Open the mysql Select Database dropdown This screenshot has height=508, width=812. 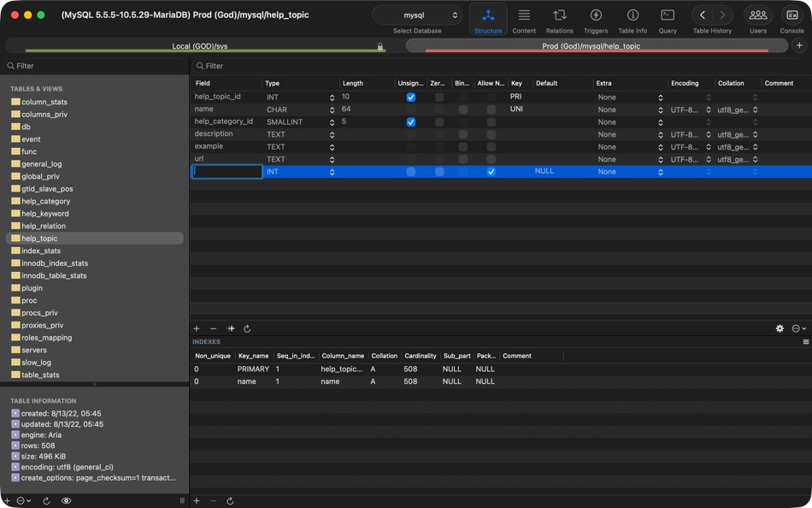419,15
